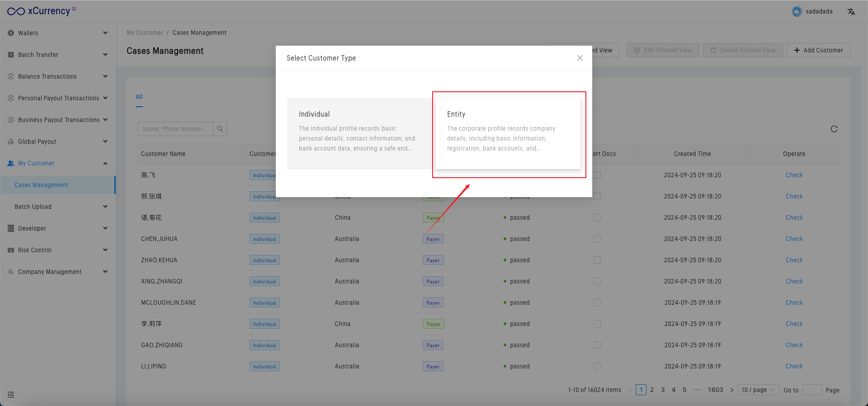Go to page 2

tap(652, 390)
